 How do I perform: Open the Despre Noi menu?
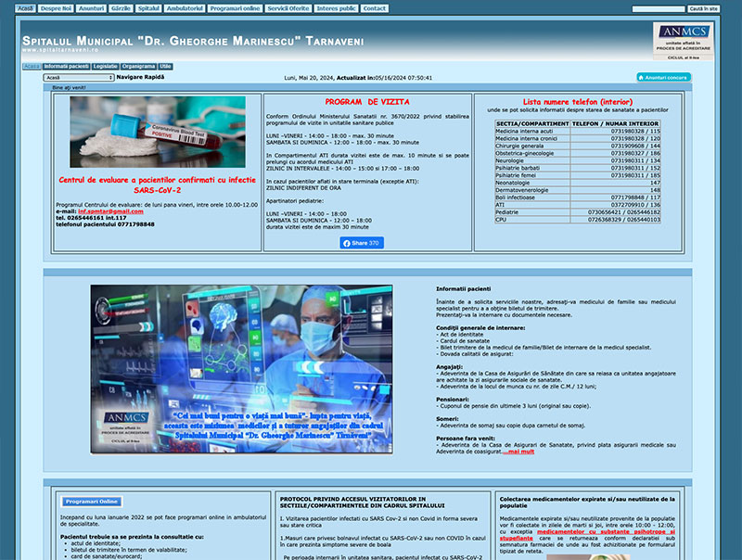coord(56,8)
